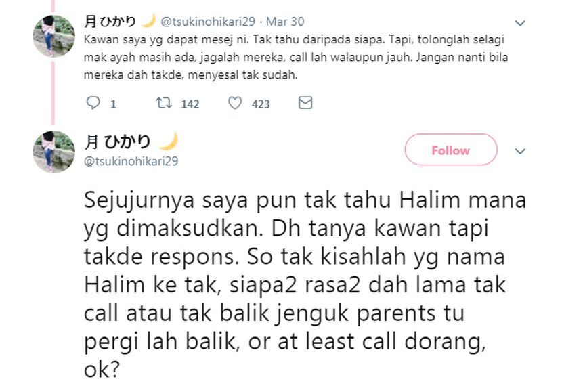Click moon emoji beside main display name
The image size is (562, 392).
169,141
